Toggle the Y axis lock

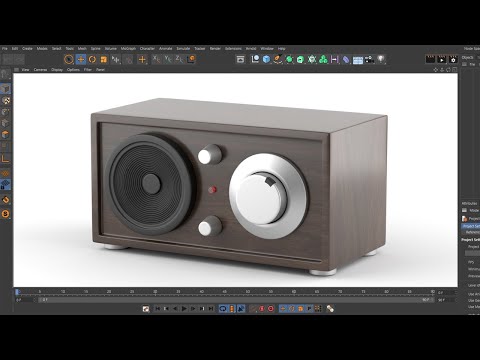pyautogui.click(x=168, y=59)
